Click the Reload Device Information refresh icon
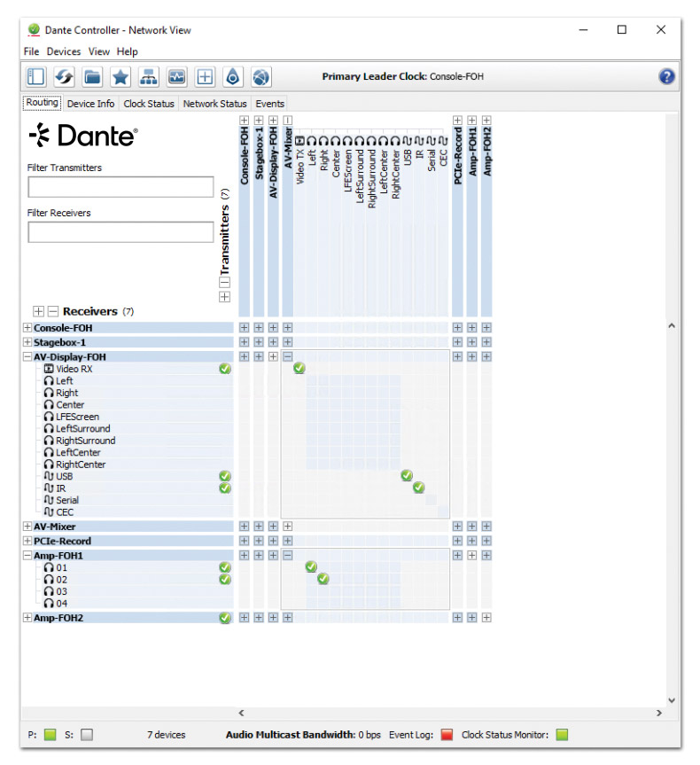 point(64,77)
